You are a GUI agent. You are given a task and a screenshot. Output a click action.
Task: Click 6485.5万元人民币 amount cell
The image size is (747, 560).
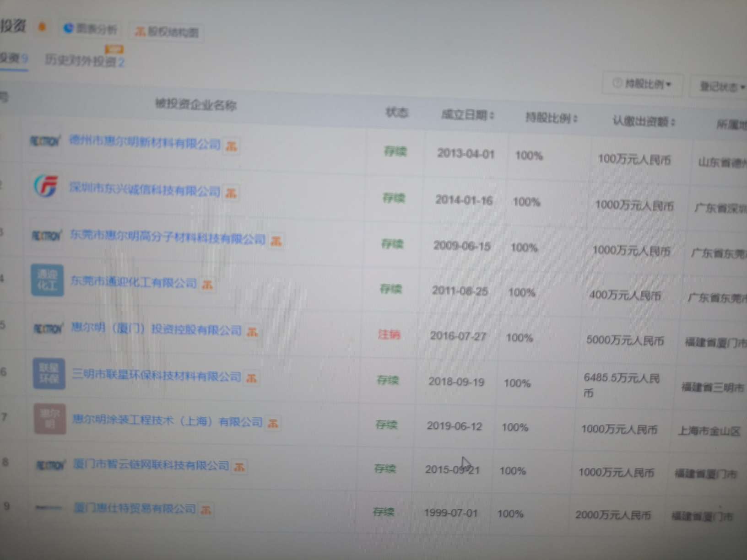(622, 385)
